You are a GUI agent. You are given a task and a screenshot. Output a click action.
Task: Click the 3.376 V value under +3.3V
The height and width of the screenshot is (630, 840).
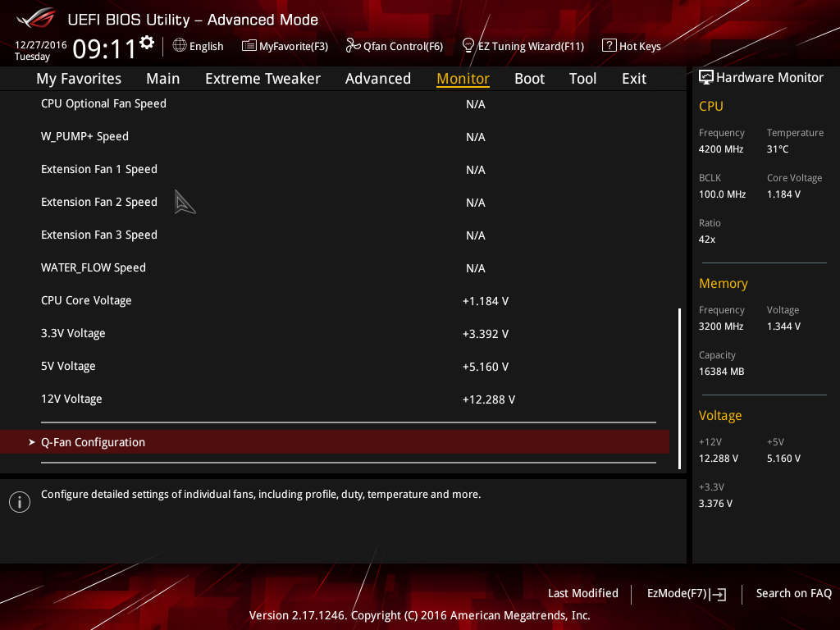(x=715, y=504)
